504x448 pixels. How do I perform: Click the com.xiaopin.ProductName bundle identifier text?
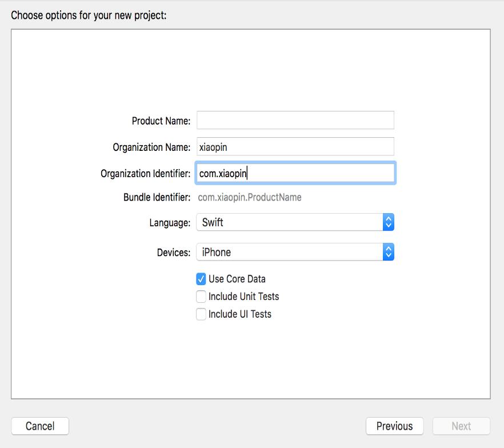click(x=250, y=198)
